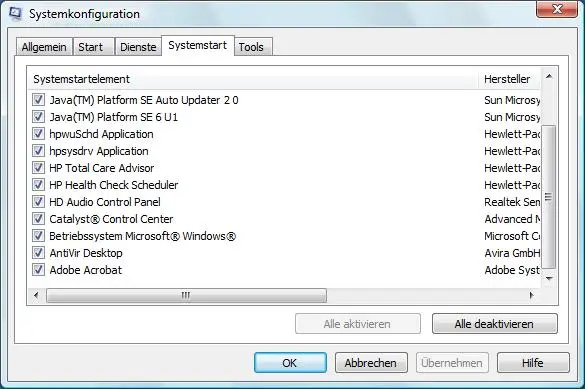Open the Tools tab

click(253, 47)
